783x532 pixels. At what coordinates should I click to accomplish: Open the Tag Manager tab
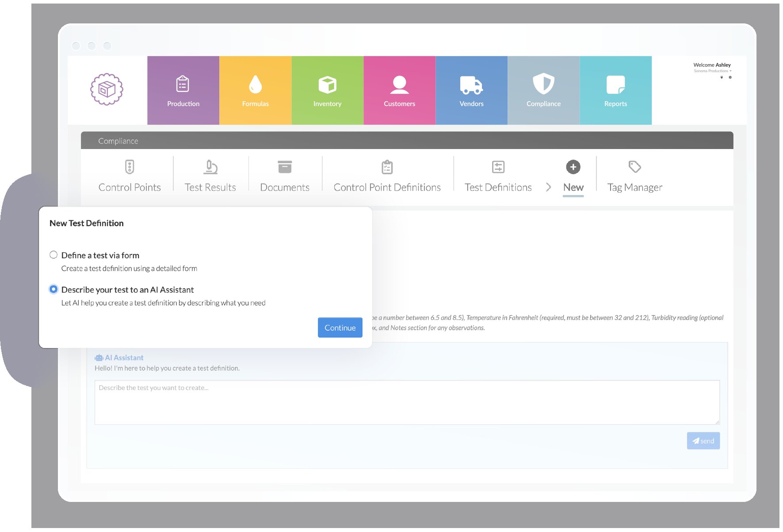(x=634, y=177)
